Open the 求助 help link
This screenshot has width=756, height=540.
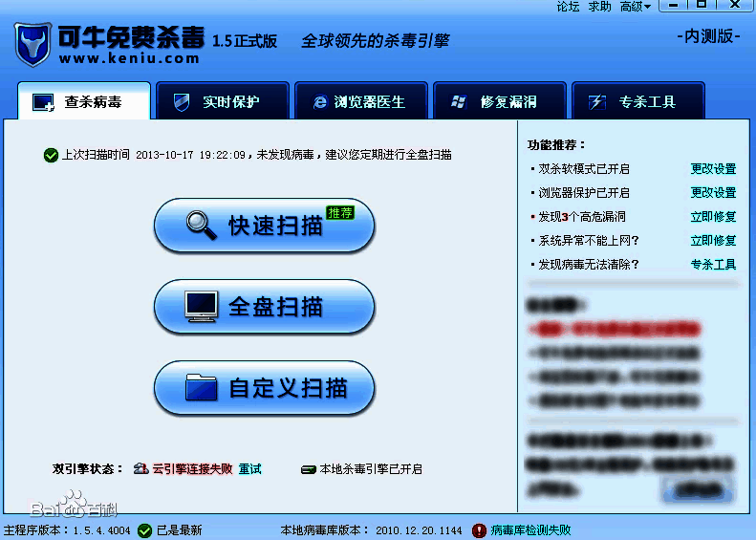(600, 7)
